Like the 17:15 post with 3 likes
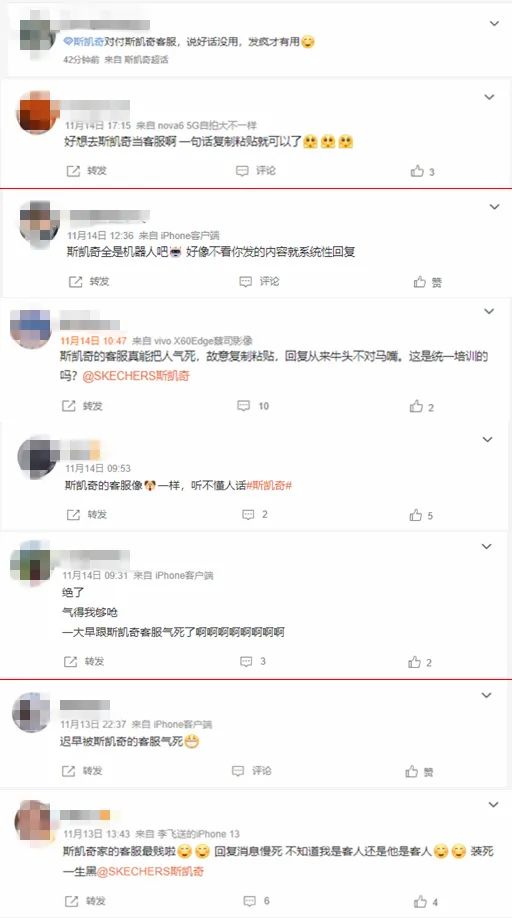The height and width of the screenshot is (918, 512). click(x=422, y=172)
